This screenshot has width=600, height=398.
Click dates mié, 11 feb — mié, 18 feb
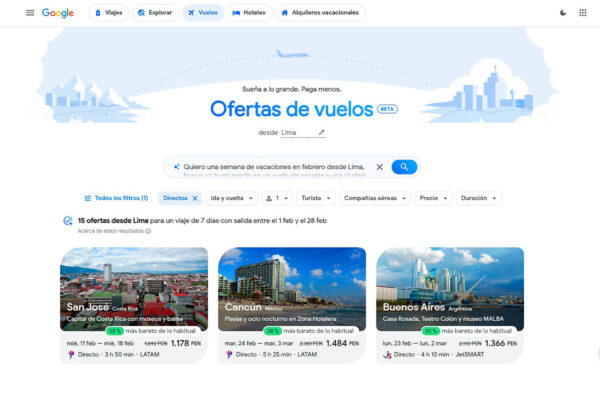click(x=100, y=344)
